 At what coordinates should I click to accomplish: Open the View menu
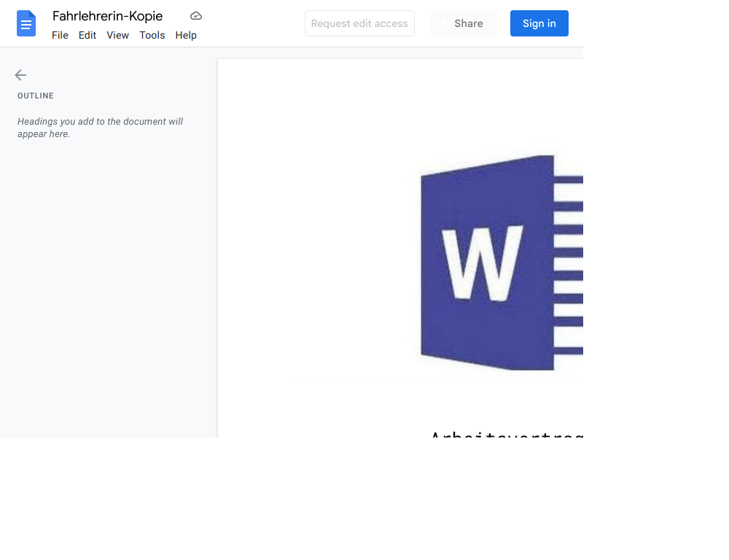117,35
